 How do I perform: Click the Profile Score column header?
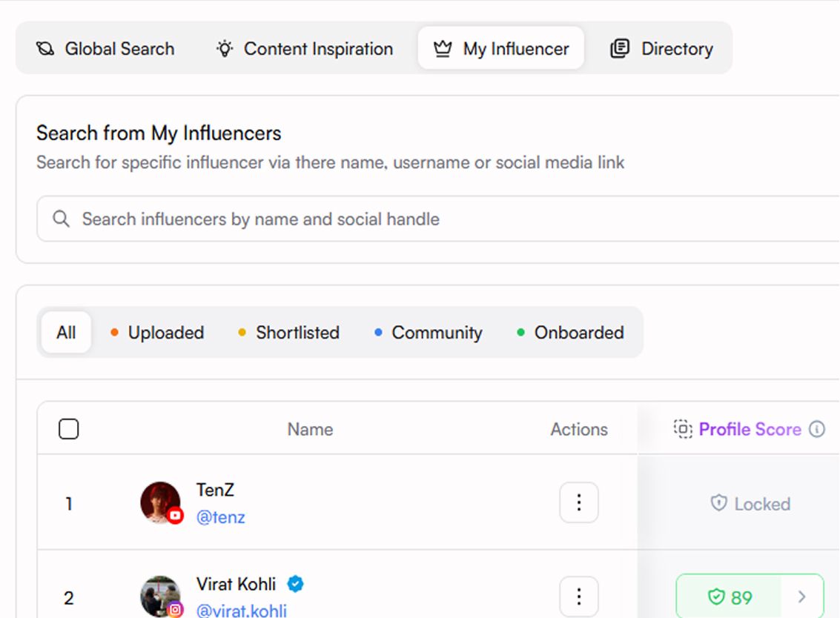pos(750,429)
